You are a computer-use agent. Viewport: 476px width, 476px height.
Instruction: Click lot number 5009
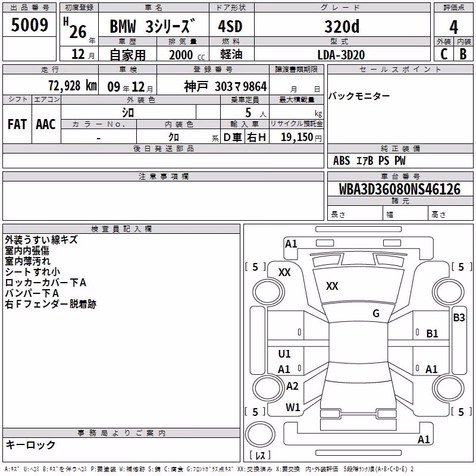(30, 25)
